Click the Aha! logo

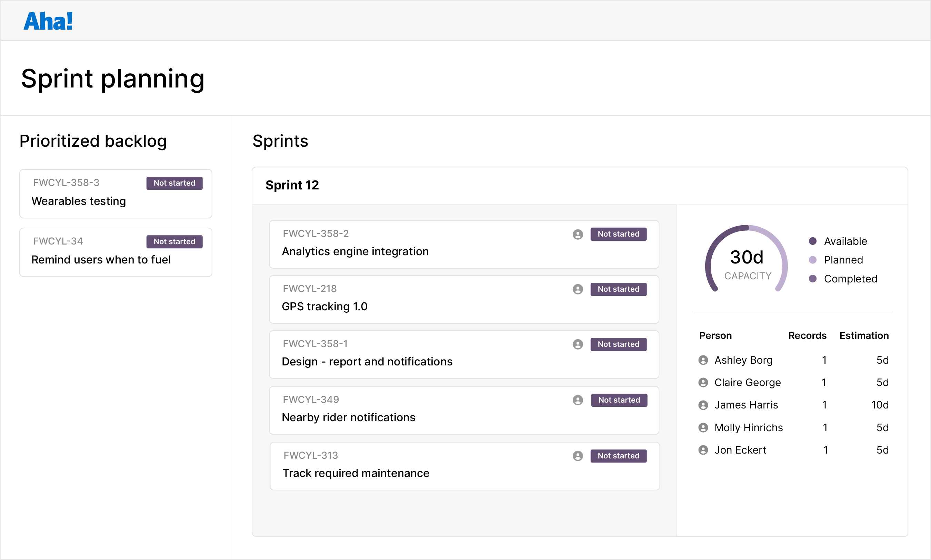(48, 21)
